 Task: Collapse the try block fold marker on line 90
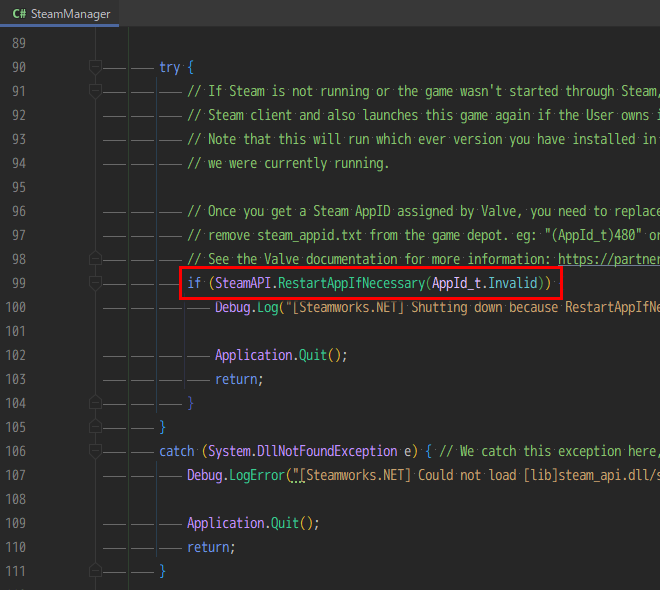[96, 67]
